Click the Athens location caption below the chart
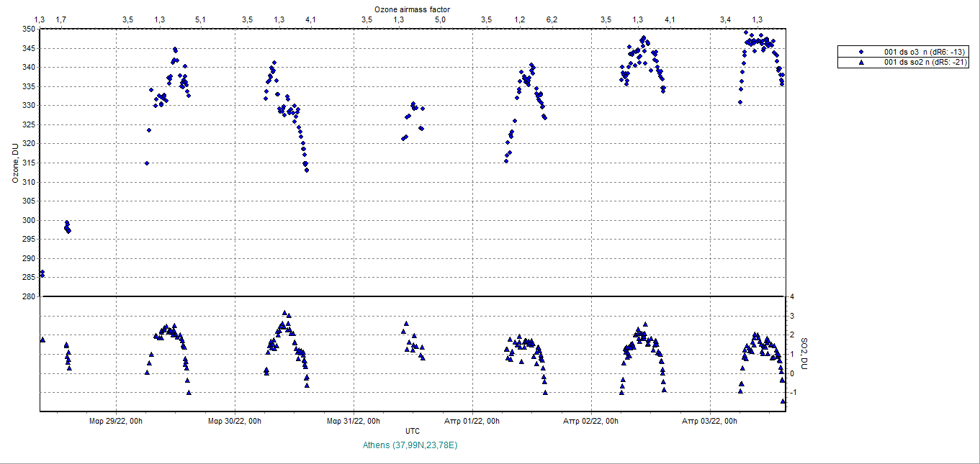980x464 pixels. 411,445
